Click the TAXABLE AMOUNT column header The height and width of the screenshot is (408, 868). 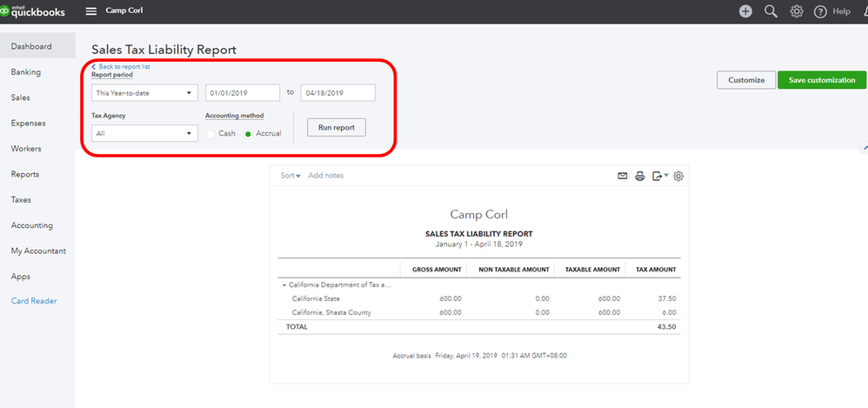coord(592,270)
